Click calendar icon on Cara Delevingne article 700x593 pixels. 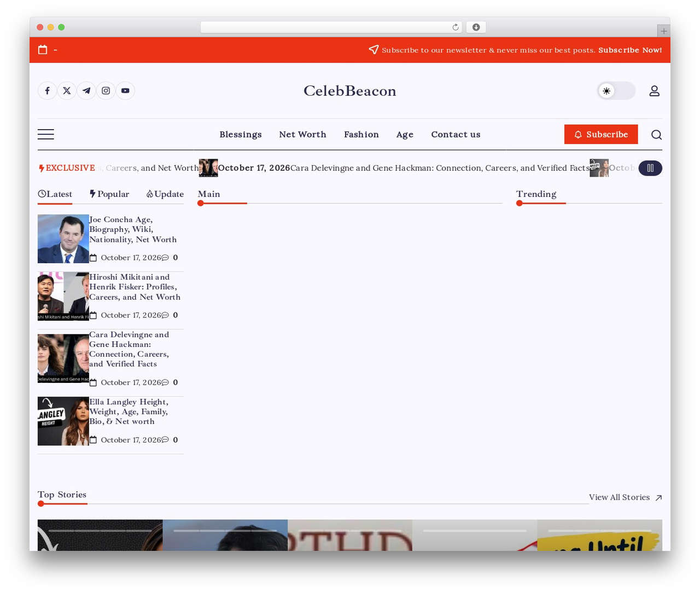93,382
